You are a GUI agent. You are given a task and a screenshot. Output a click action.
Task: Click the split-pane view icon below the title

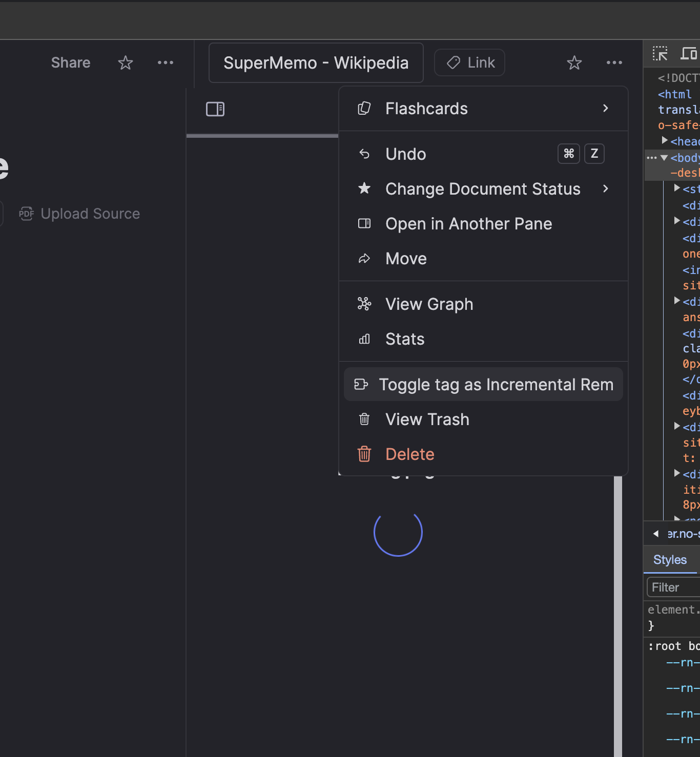coord(215,109)
